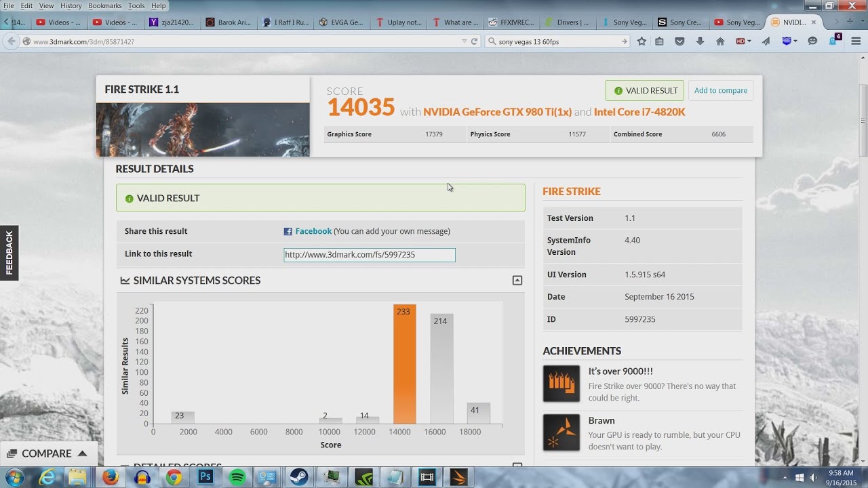868x488 pixels.
Task: Open Spotify from the taskbar
Action: click(237, 478)
